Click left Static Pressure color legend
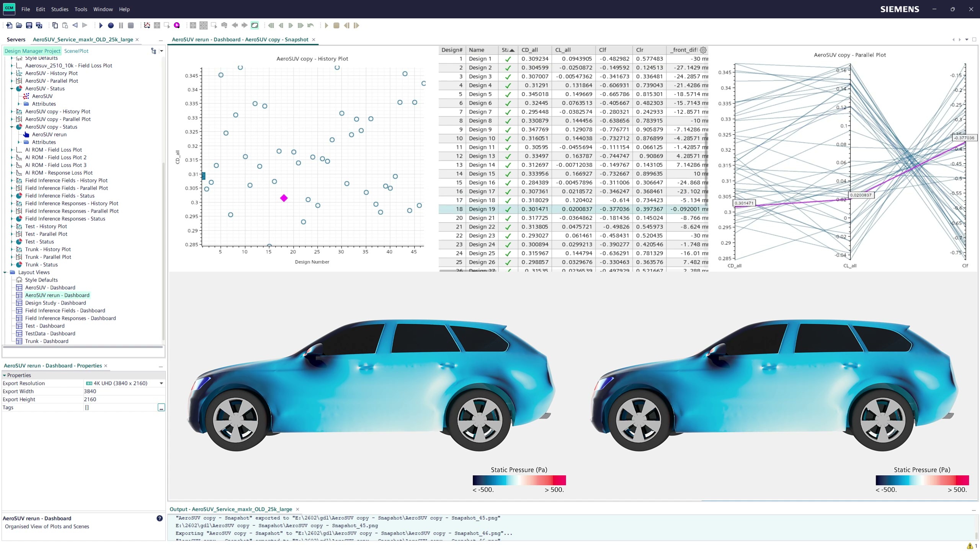This screenshot has width=980, height=551. 519,480
